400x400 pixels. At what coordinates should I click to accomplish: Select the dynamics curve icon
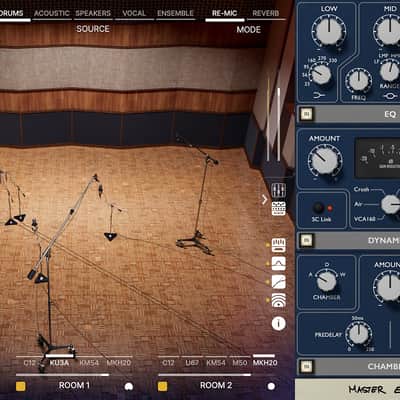(x=278, y=282)
